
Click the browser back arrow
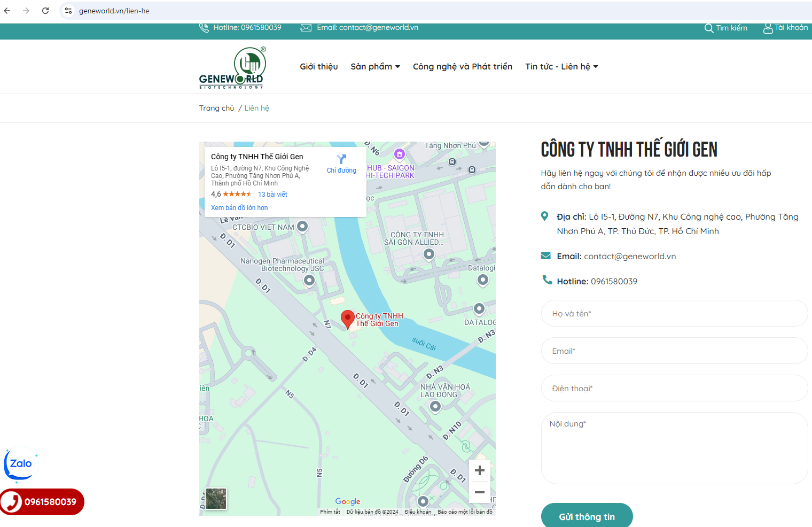pos(7,11)
